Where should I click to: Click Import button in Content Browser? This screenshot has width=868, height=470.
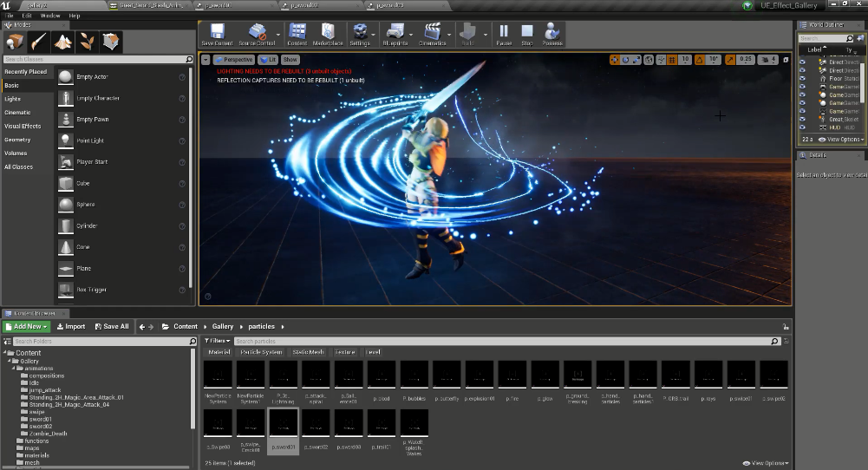71,327
